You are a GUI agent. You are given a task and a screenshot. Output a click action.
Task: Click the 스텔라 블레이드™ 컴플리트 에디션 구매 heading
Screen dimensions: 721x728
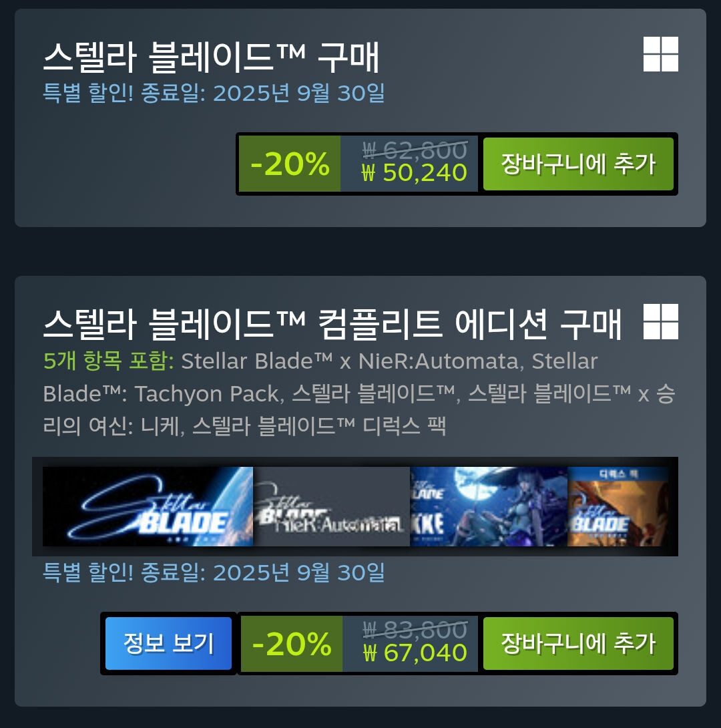[x=332, y=325]
